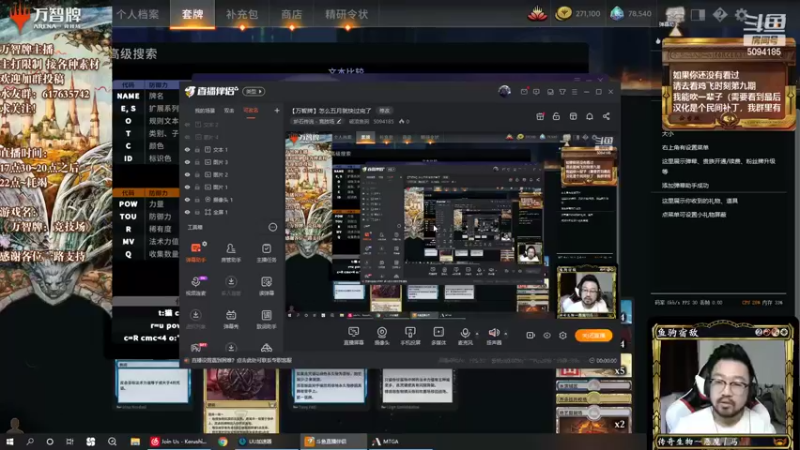Open File Explorer from taskbar
Viewport: 800px width, 450px height.
[x=135, y=441]
